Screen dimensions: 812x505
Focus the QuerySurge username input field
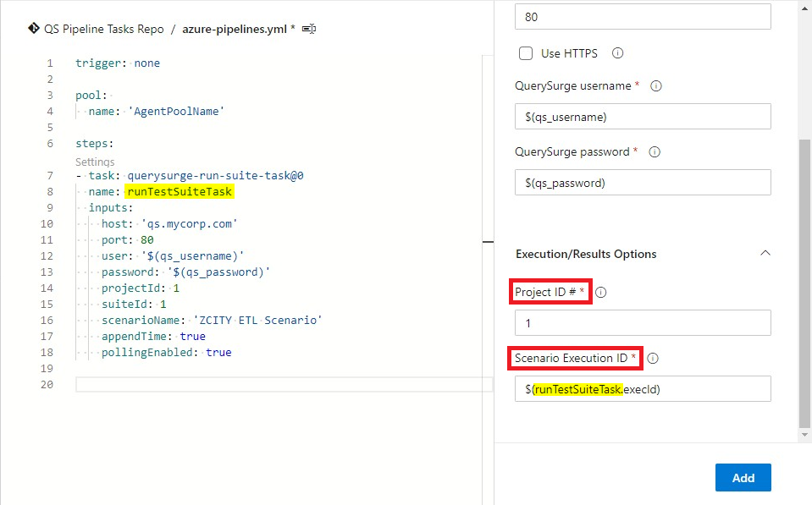coord(643,117)
